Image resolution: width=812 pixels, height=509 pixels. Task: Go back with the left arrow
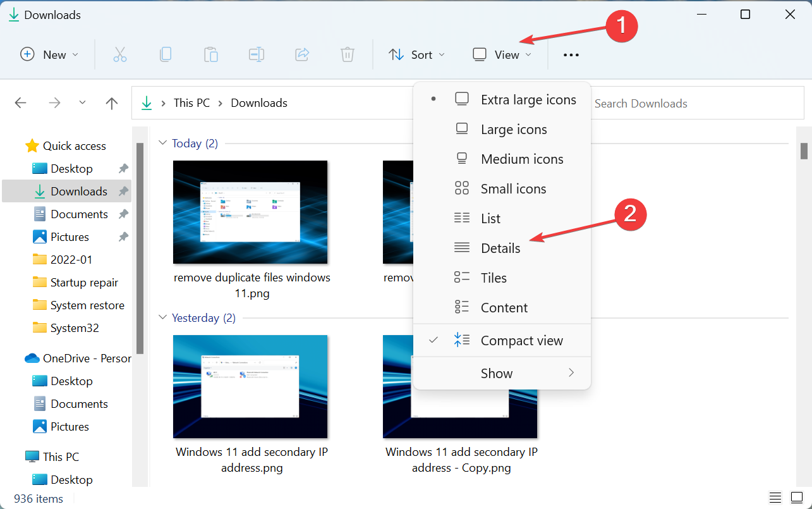tap(21, 103)
